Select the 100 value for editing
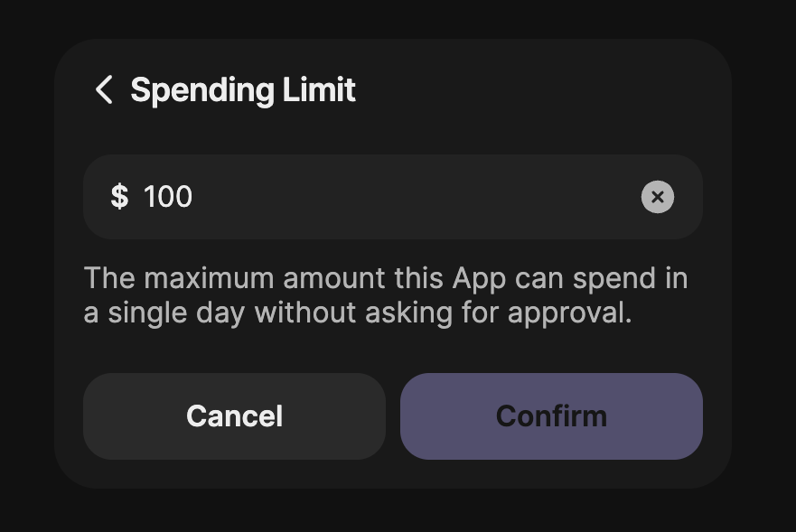The width and height of the screenshot is (796, 532). coord(168,197)
